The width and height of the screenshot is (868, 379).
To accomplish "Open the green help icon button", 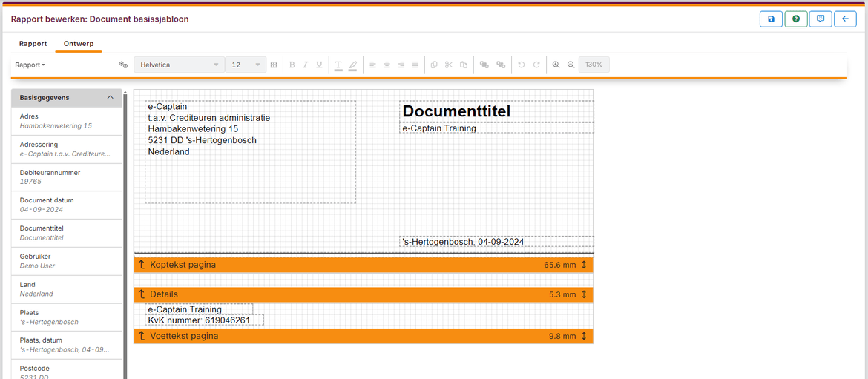I will click(795, 19).
